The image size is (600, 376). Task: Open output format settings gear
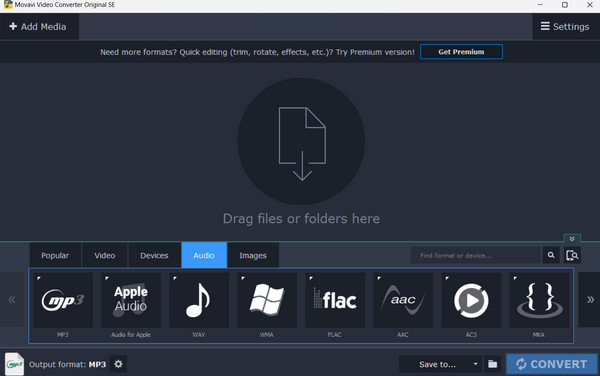(118, 364)
